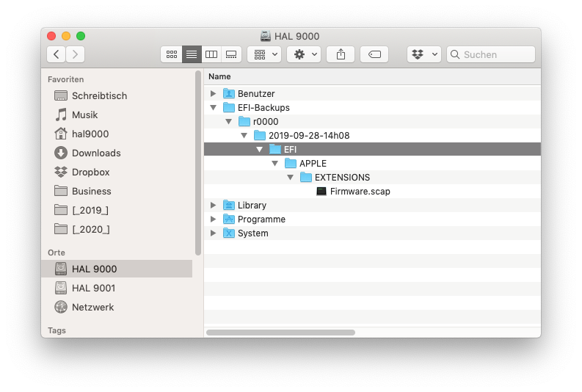This screenshot has width=582, height=392.
Task: Click the Edit Tags toolbar button
Action: [x=374, y=54]
